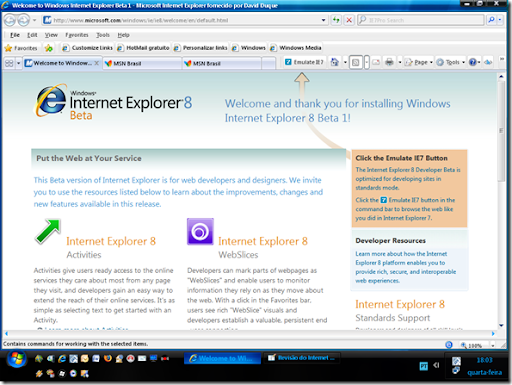Click the Favorites star button
512x385 pixels.
click(x=21, y=48)
